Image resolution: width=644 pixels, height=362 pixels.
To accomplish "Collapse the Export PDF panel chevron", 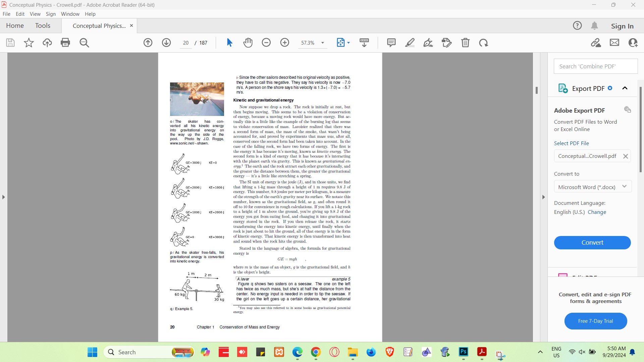I will 625,88.
